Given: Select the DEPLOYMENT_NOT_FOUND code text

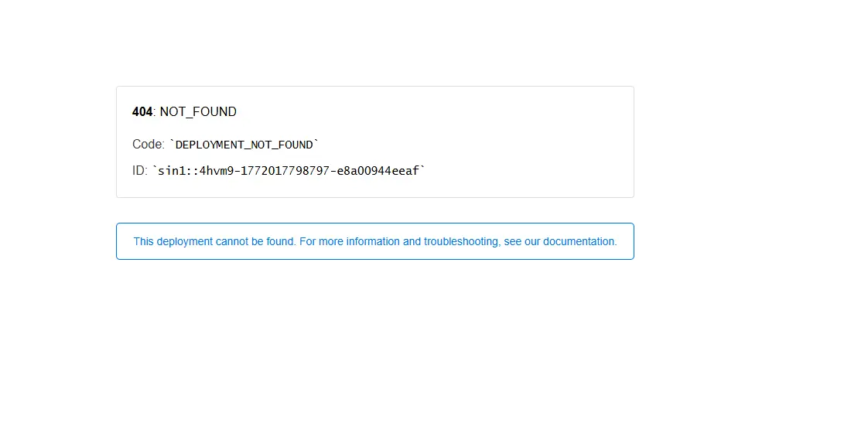Looking at the screenshot, I should tap(244, 145).
